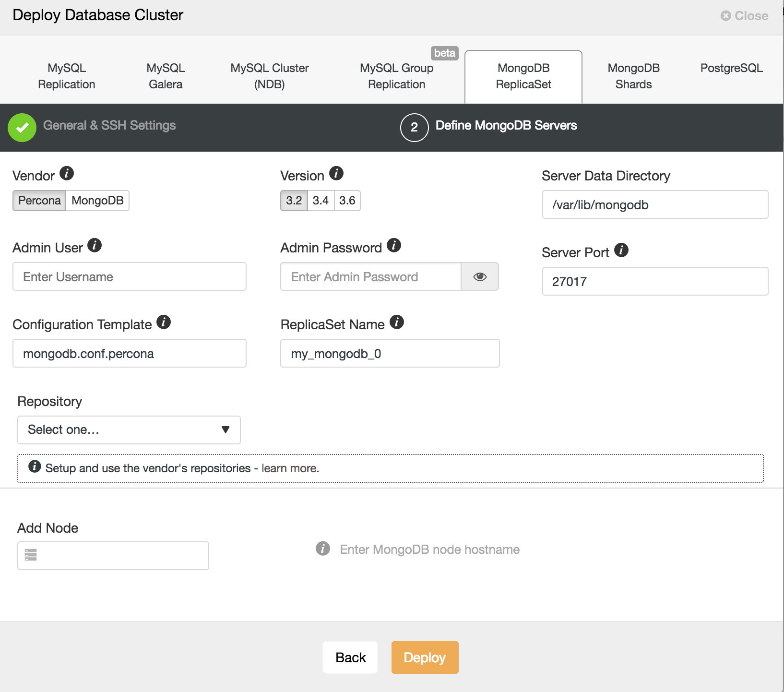
Task: Switch to MySQL Galera tab
Action: point(166,76)
